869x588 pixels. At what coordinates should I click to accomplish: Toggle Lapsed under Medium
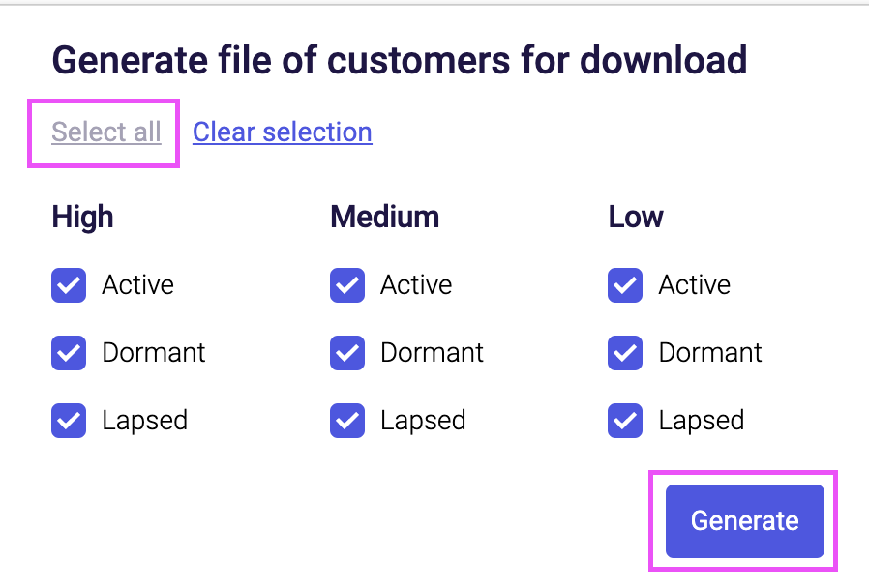(346, 420)
